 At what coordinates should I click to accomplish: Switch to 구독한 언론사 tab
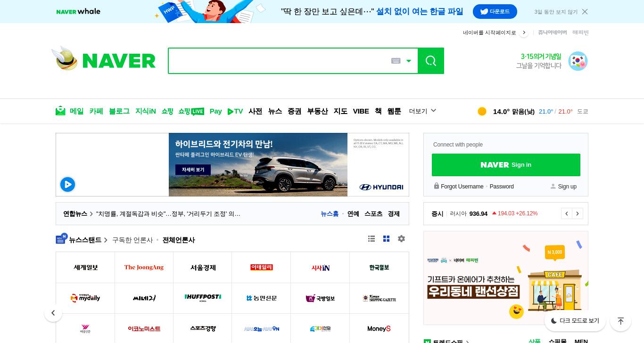point(132,240)
